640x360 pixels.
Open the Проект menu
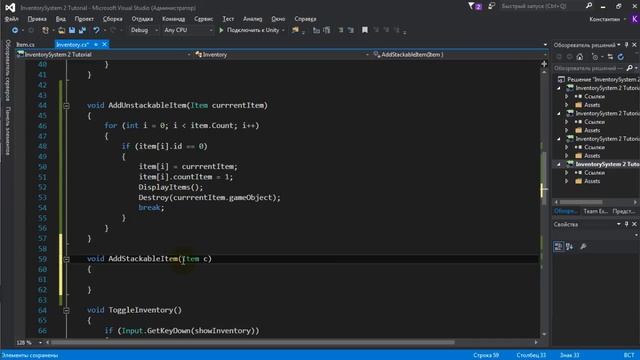(x=84, y=19)
